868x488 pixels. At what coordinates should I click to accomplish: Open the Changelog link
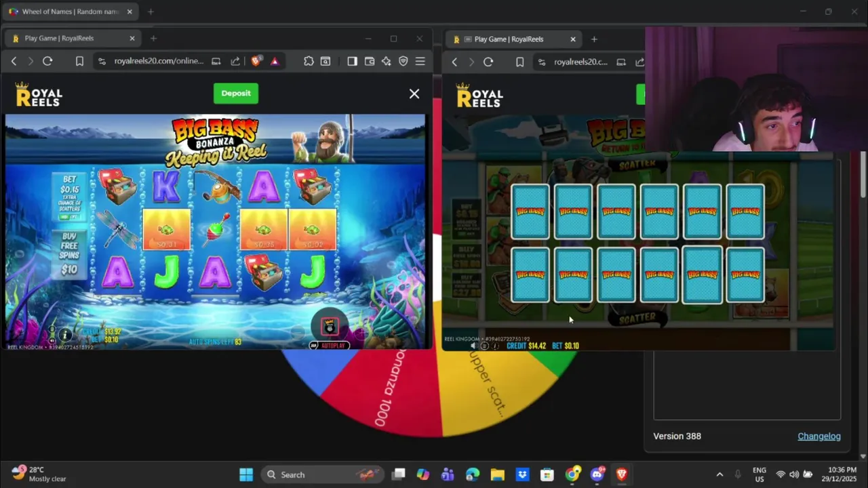pyautogui.click(x=819, y=436)
